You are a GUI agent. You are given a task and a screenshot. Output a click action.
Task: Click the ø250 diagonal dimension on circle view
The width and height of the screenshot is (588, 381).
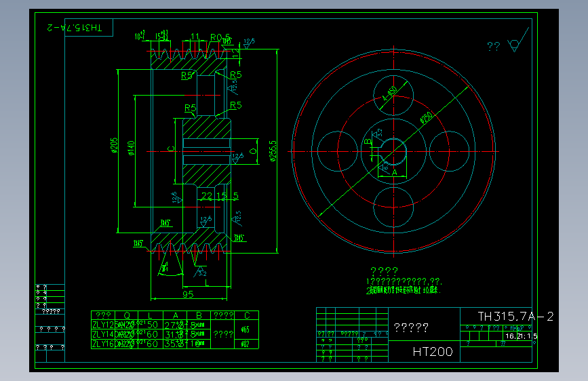(427, 118)
